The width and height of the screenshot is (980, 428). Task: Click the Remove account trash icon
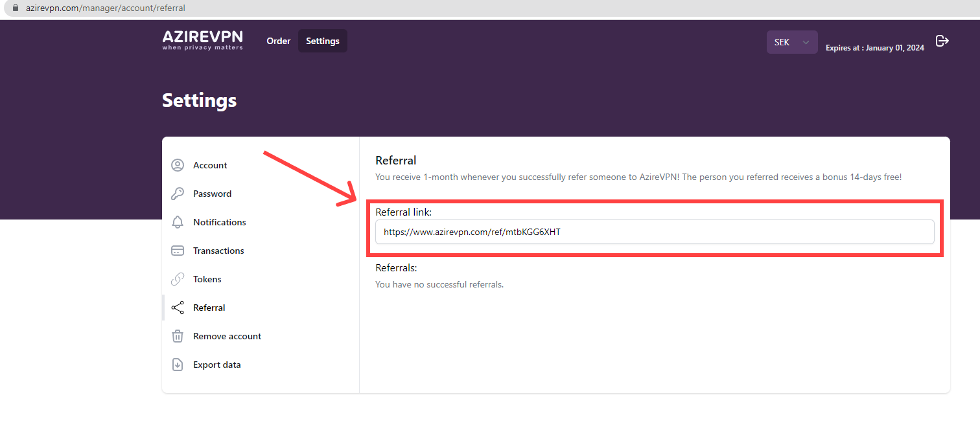tap(178, 336)
